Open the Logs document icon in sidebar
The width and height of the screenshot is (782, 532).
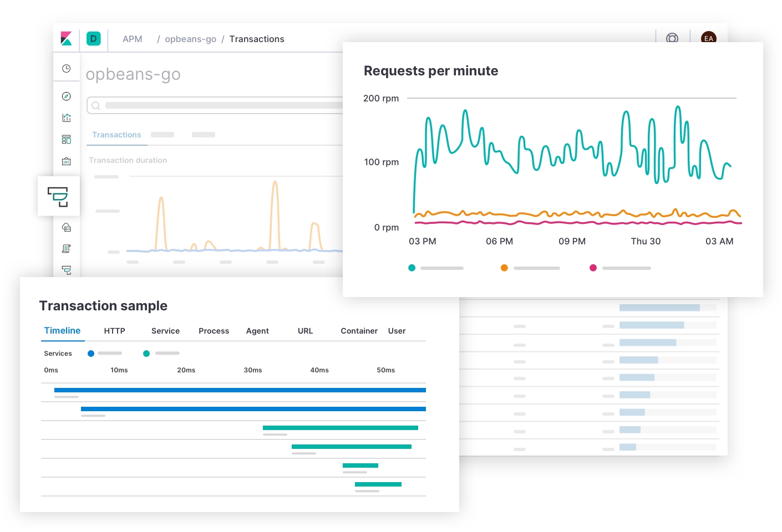[x=67, y=249]
